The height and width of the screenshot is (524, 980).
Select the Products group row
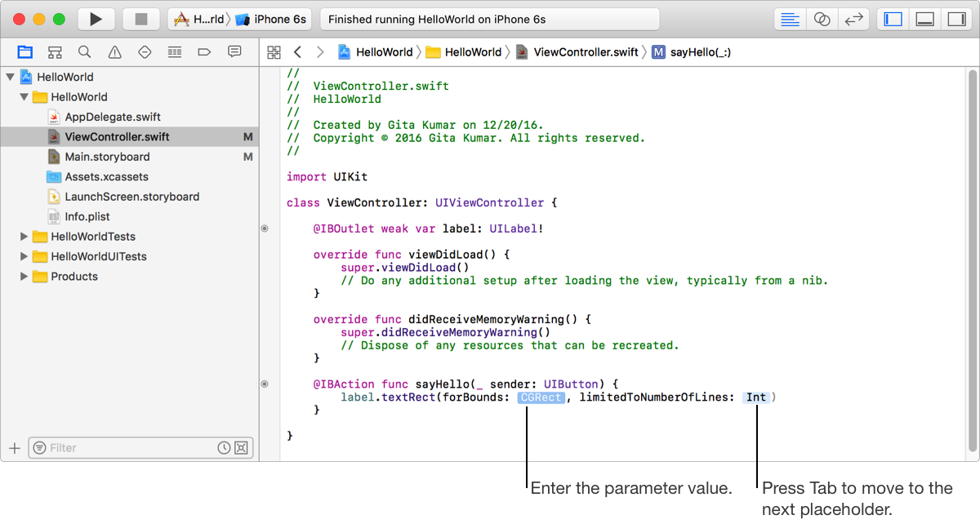coord(129,277)
